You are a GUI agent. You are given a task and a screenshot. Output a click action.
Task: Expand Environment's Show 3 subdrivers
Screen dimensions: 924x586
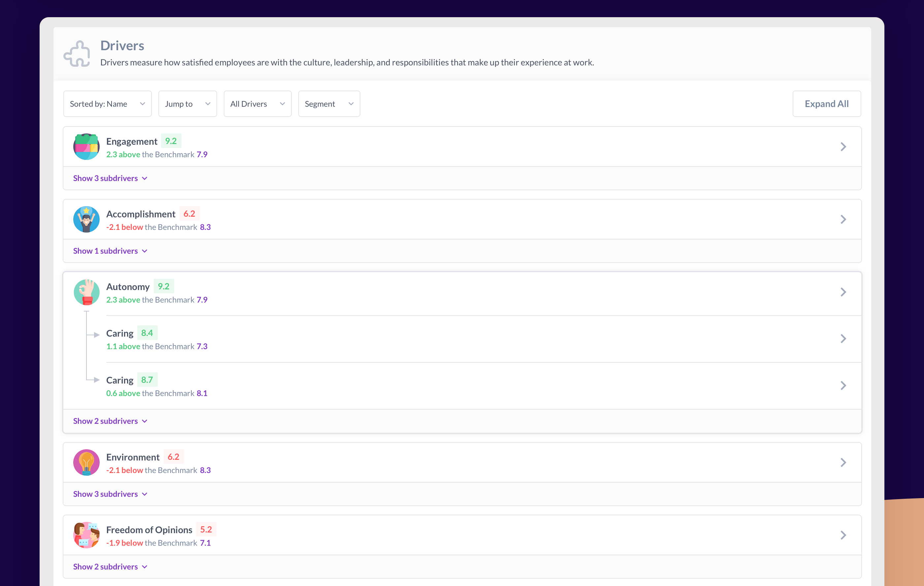coord(110,494)
